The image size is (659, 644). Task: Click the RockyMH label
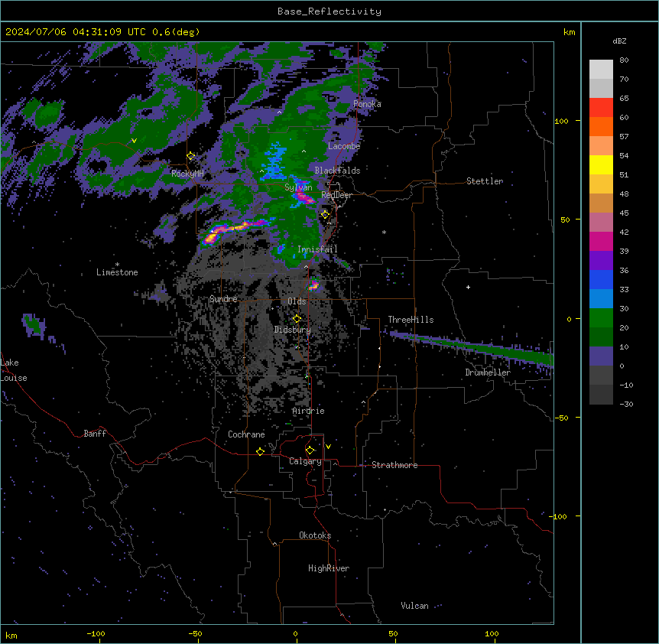[x=187, y=174]
